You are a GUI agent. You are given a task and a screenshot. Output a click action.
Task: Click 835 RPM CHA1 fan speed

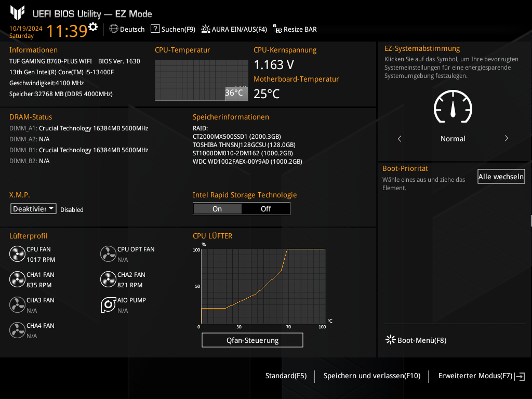pyautogui.click(x=39, y=285)
